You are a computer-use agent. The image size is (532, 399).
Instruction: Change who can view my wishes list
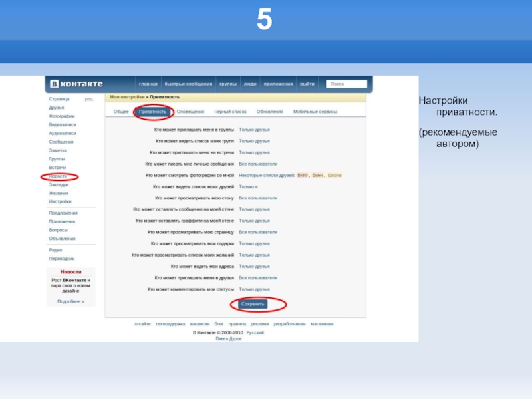coord(254,255)
